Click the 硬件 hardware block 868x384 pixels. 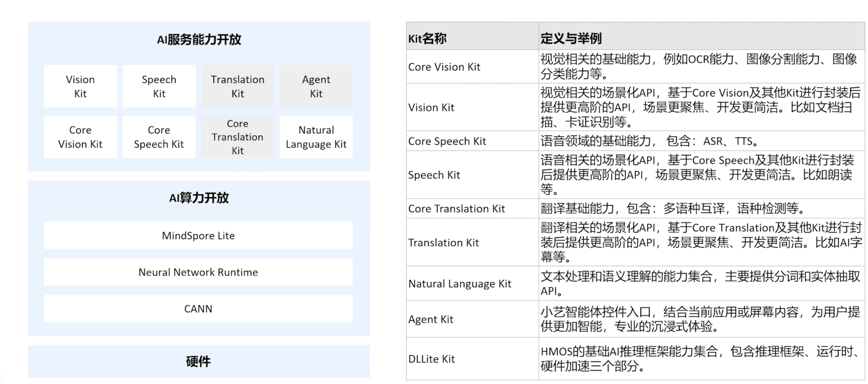(x=198, y=362)
